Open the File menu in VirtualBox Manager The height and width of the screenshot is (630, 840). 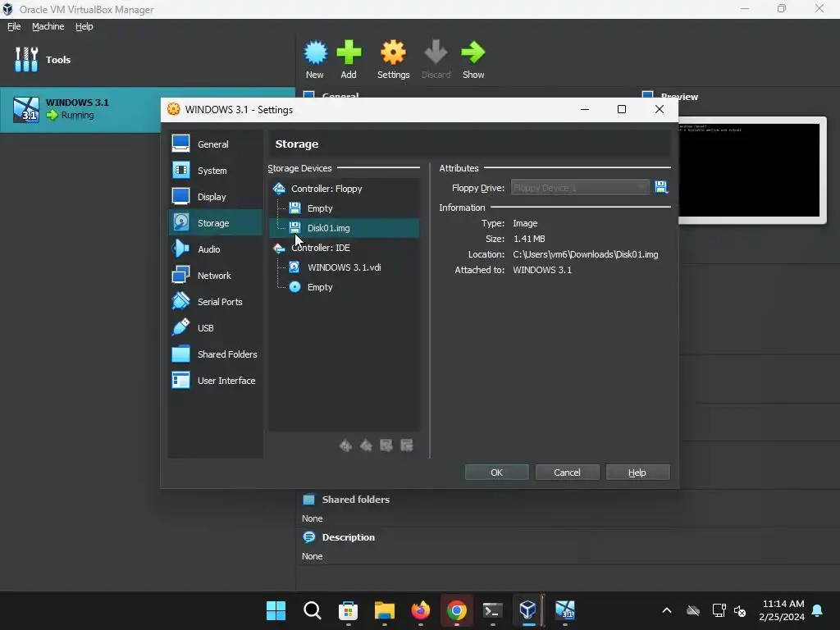click(x=14, y=26)
